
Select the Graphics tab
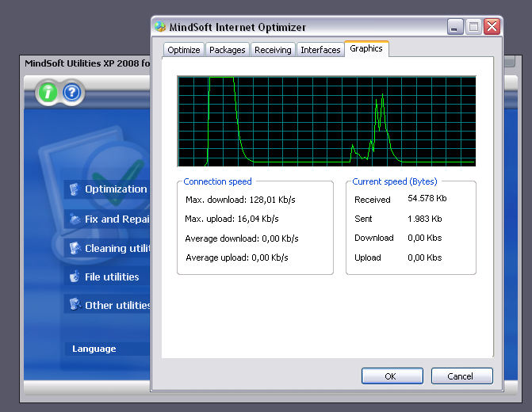click(366, 49)
